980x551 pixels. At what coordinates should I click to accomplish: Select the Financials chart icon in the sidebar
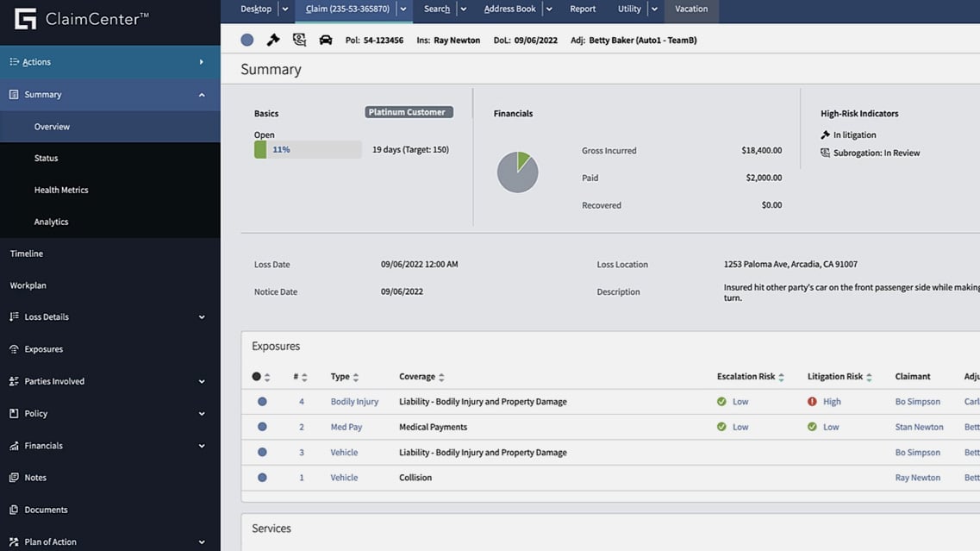[x=15, y=445]
